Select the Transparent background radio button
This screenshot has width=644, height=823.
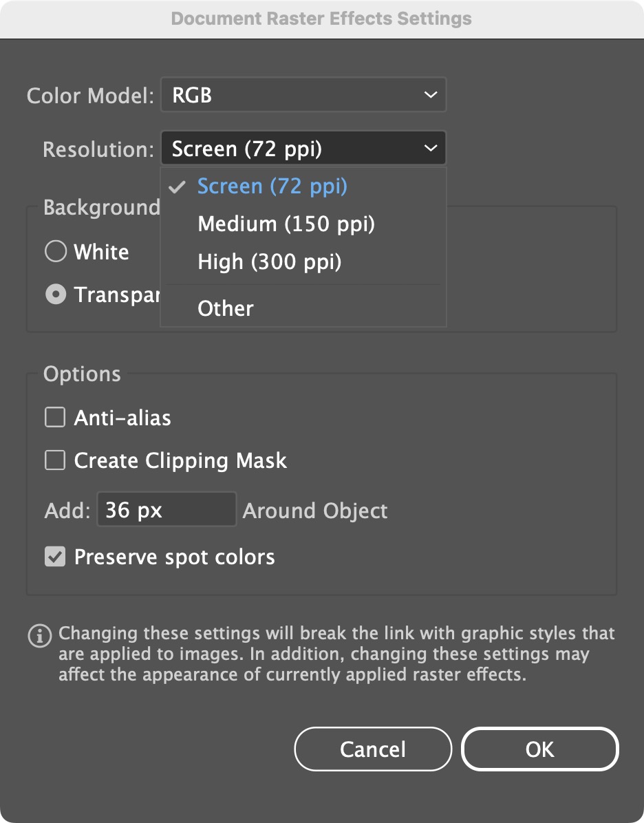click(x=55, y=295)
